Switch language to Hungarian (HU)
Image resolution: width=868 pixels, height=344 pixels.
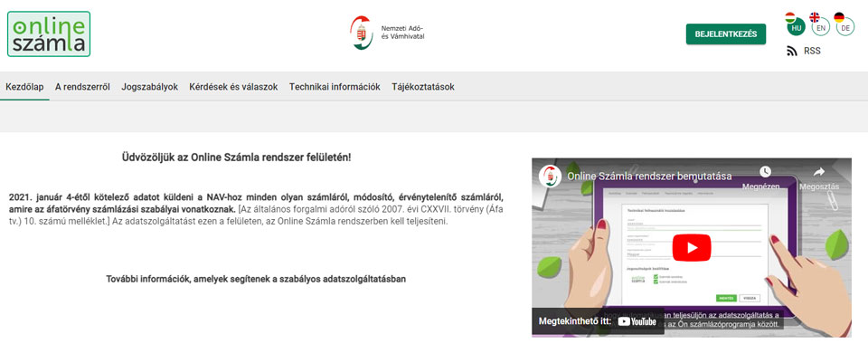click(x=796, y=27)
